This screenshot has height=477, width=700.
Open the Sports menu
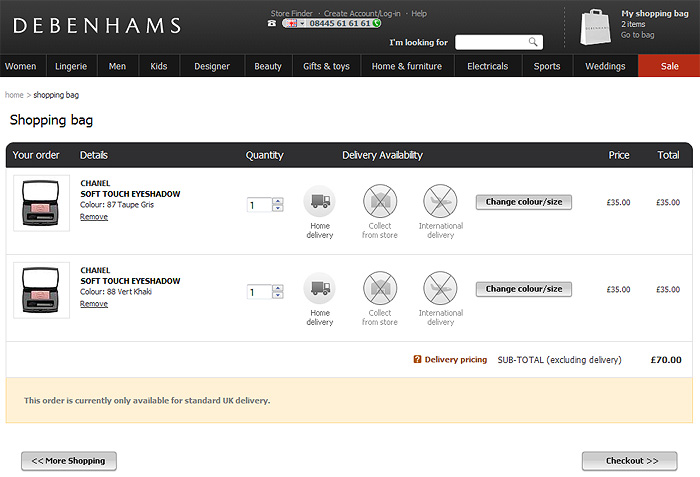click(x=547, y=66)
